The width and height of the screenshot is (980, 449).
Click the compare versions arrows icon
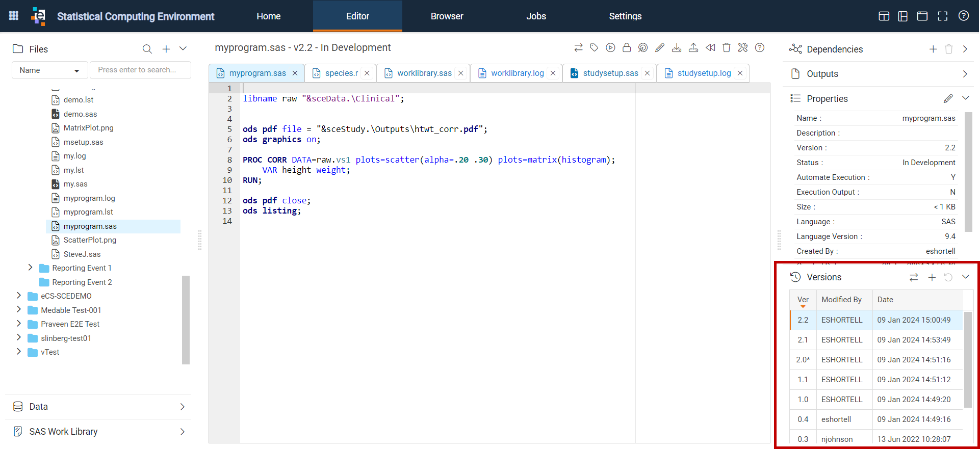click(x=914, y=277)
